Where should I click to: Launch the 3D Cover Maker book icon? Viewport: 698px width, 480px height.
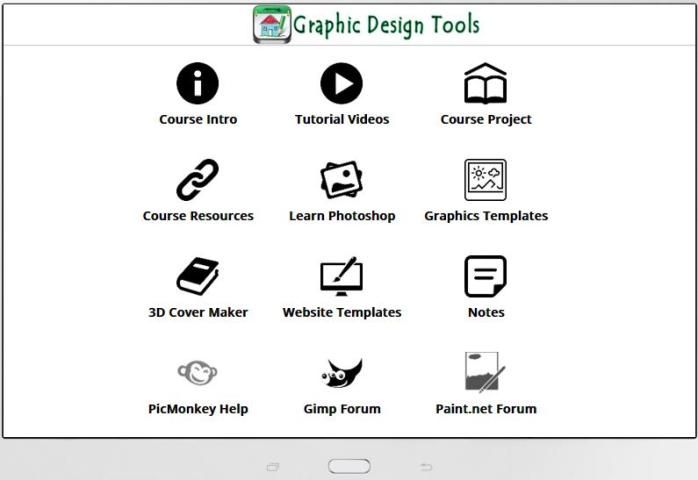point(198,276)
